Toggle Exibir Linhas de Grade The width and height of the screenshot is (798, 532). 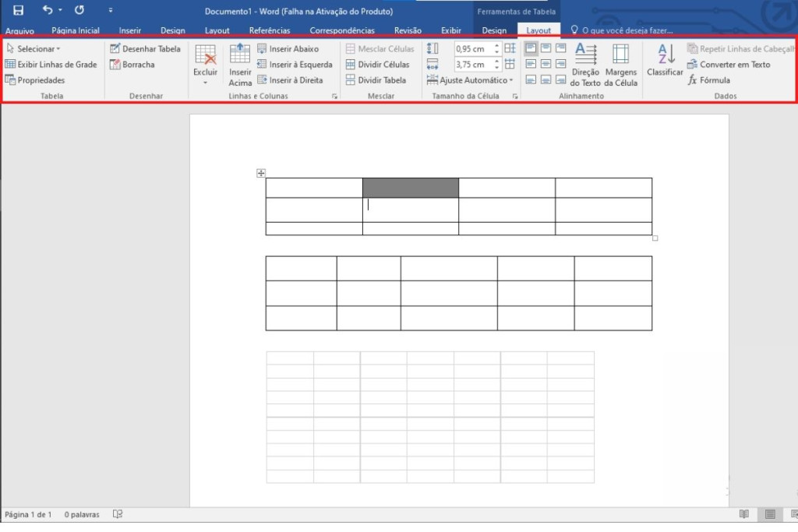[51, 65]
